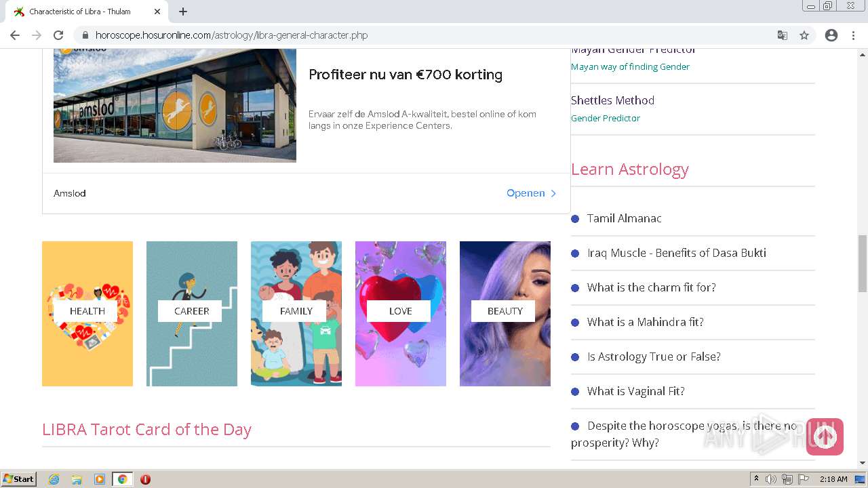Click the pink back-to-top arrow button

point(825,436)
